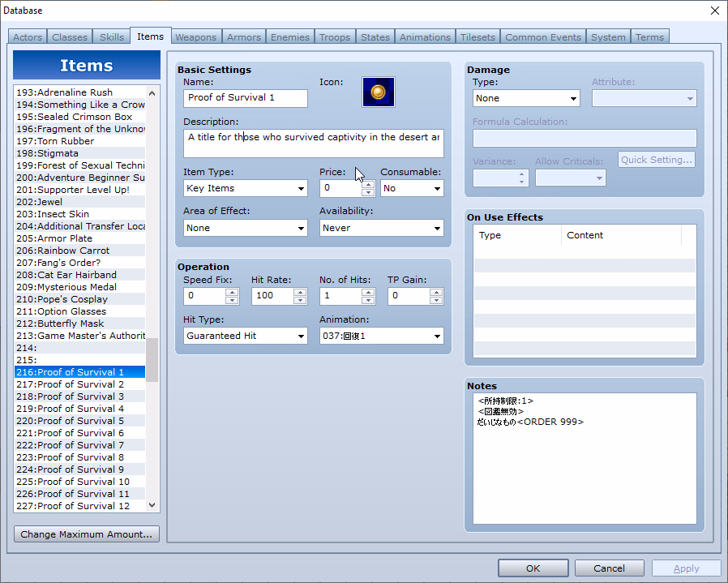Decrease TP Gain with down arrow

click(436, 300)
